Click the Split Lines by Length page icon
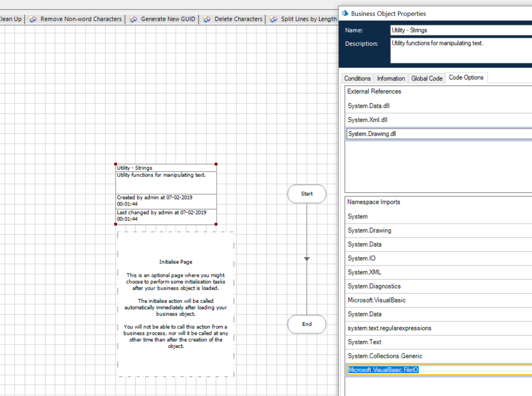This screenshot has height=396, width=532. [x=274, y=19]
